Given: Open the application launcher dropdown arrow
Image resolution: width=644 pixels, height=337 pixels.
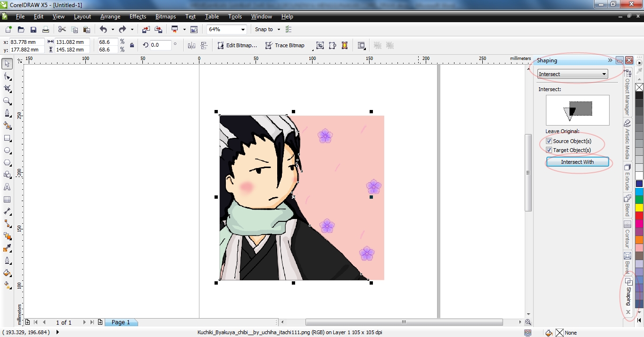Looking at the screenshot, I should pos(184,29).
